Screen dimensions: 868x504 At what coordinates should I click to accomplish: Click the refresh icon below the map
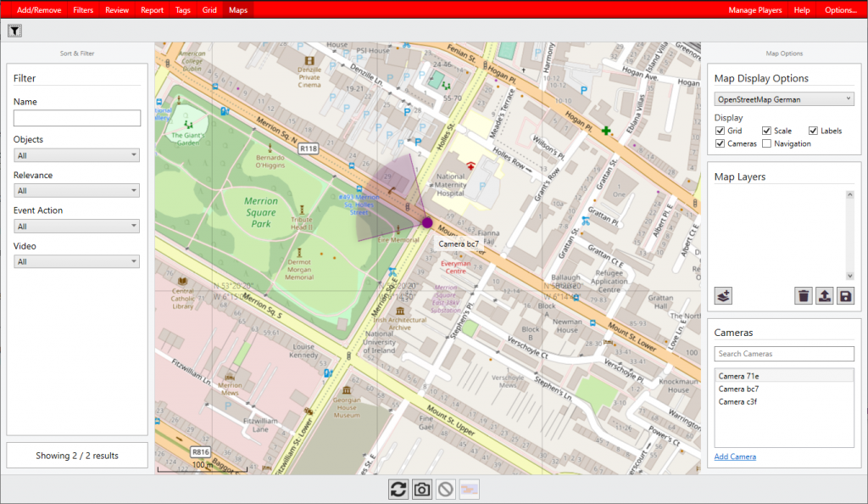coord(398,489)
